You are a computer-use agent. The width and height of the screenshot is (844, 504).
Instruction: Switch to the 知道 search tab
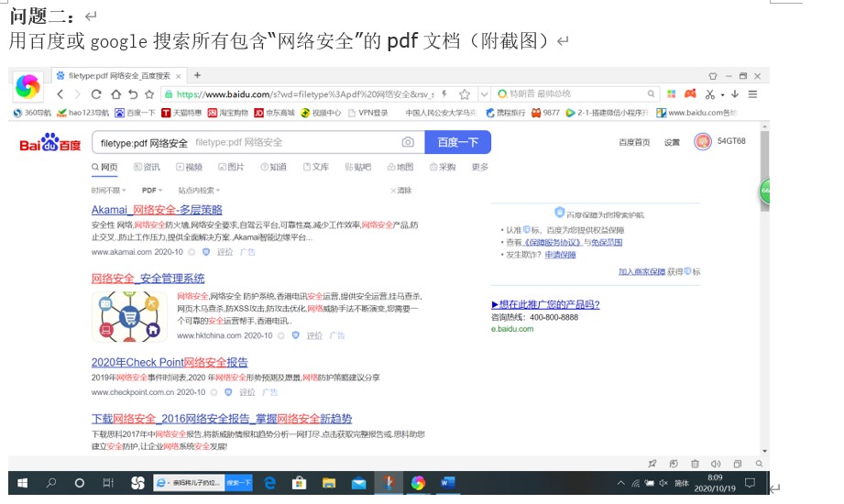(273, 167)
